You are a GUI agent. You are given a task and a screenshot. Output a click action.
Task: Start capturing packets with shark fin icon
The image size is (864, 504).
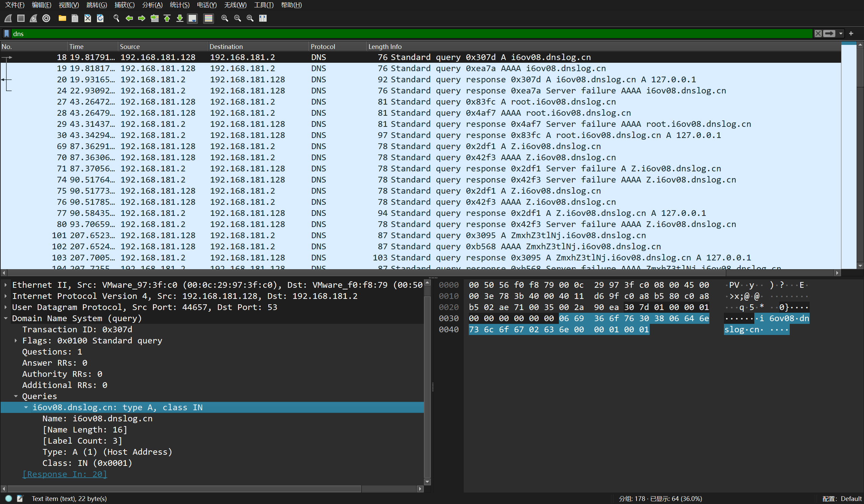click(8, 18)
